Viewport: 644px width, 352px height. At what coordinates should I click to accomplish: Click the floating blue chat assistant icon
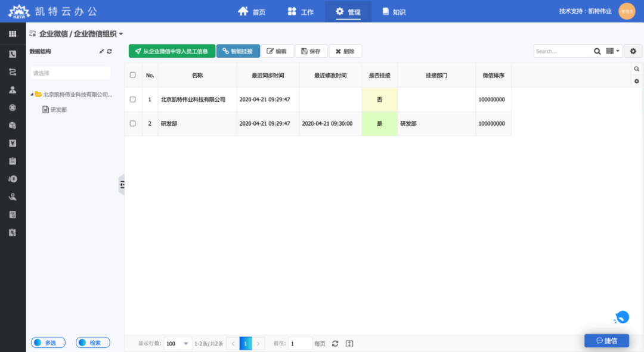pyautogui.click(x=622, y=317)
